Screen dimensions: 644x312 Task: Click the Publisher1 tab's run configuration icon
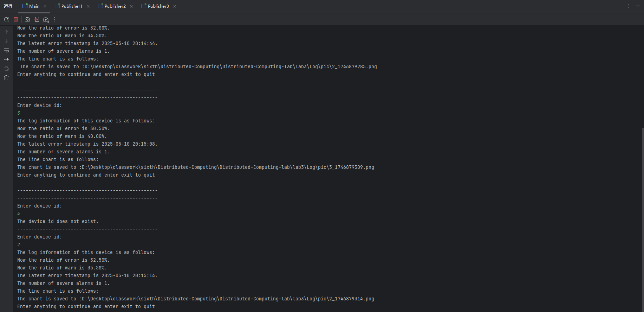point(57,6)
